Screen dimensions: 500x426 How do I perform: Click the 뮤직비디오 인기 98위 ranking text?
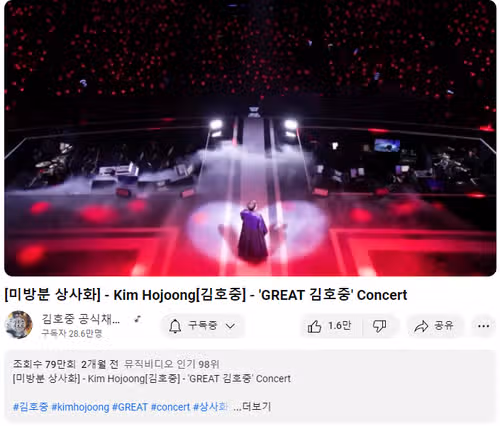pos(172,364)
